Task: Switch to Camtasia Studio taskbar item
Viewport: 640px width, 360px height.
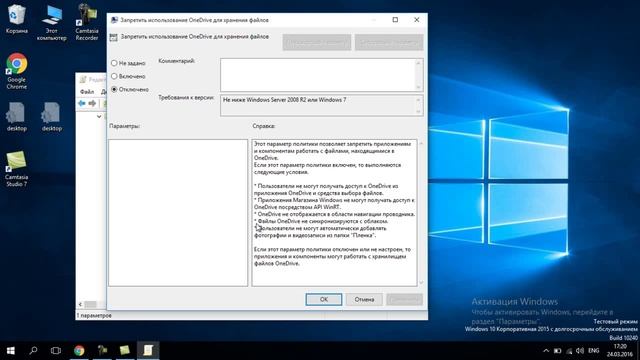Action: coord(125,350)
